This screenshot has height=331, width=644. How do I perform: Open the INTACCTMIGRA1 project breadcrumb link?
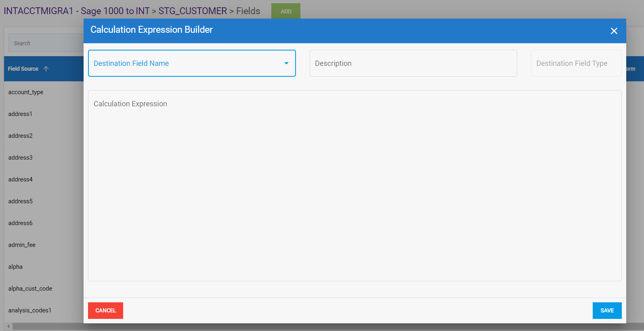38,11
